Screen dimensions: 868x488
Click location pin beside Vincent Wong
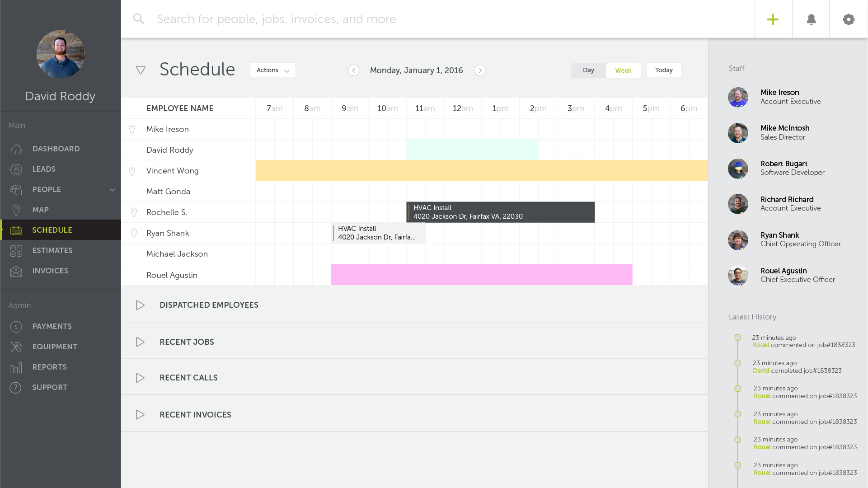[132, 171]
